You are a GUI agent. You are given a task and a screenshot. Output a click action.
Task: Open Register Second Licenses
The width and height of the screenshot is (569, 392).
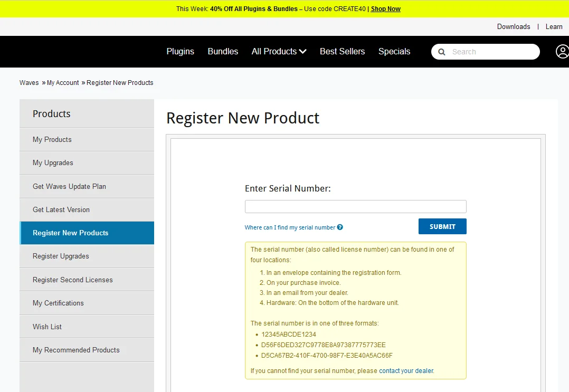87,280
